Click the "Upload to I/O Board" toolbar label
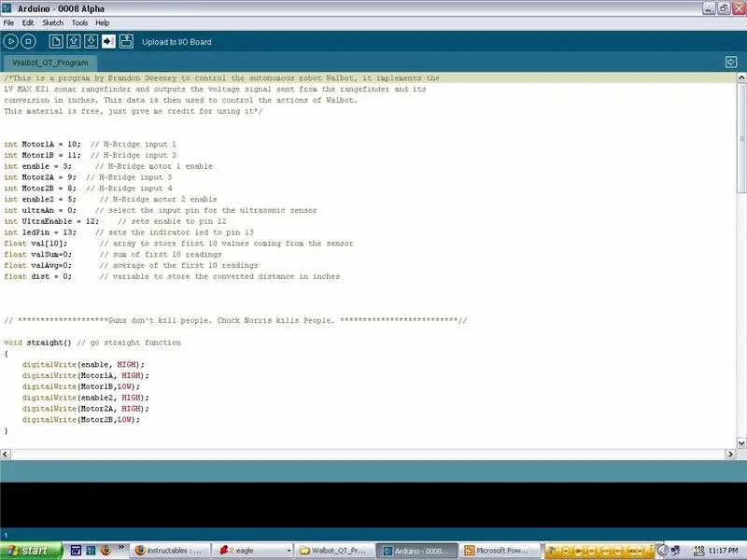This screenshot has width=747, height=560. coord(176,42)
